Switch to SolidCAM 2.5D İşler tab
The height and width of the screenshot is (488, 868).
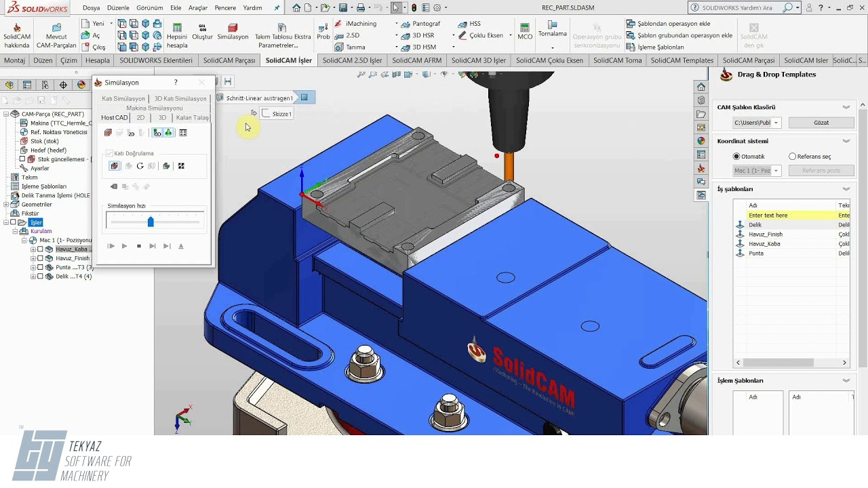pos(352,60)
